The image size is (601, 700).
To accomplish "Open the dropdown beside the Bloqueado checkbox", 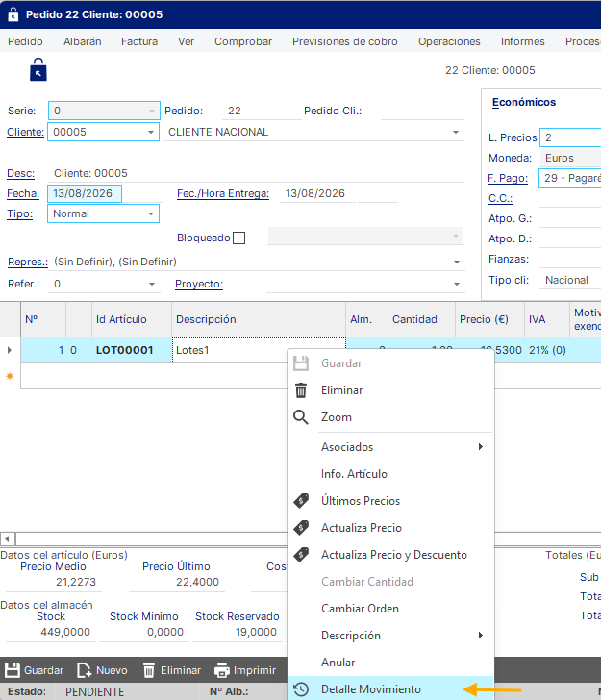I will point(456,236).
